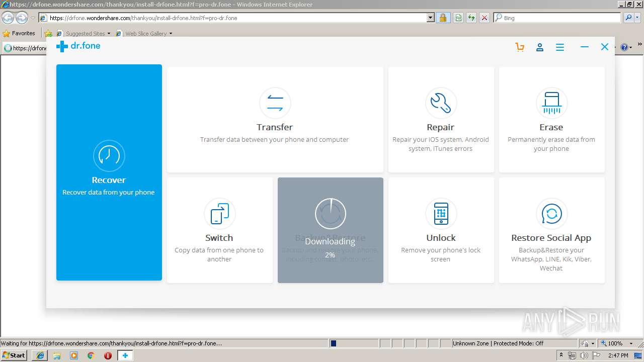Click the dr.fone logo
This screenshot has height=362, width=644.
point(78,46)
